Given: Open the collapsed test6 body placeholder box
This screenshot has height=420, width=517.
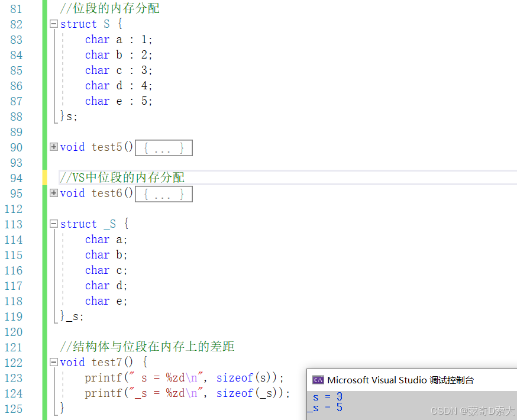Looking at the screenshot, I should coord(164,194).
